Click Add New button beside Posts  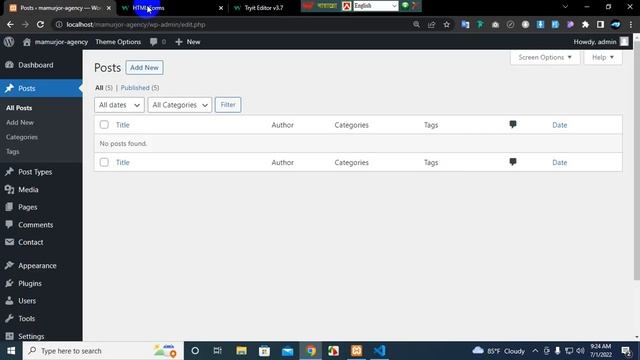click(144, 68)
